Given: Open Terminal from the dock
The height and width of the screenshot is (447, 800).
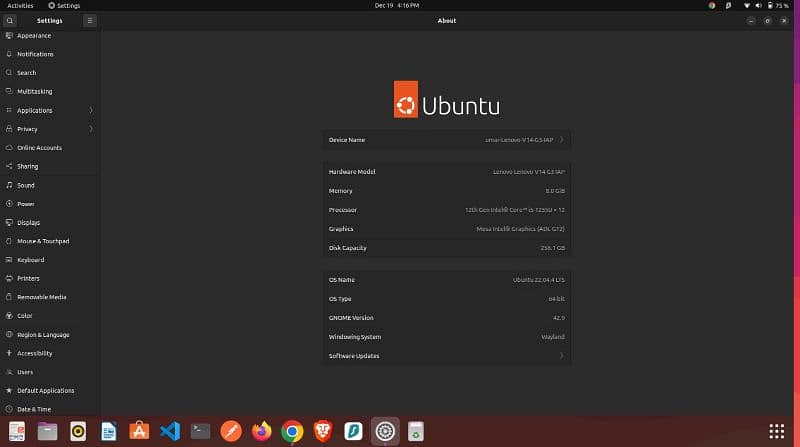Looking at the screenshot, I should tap(201, 431).
